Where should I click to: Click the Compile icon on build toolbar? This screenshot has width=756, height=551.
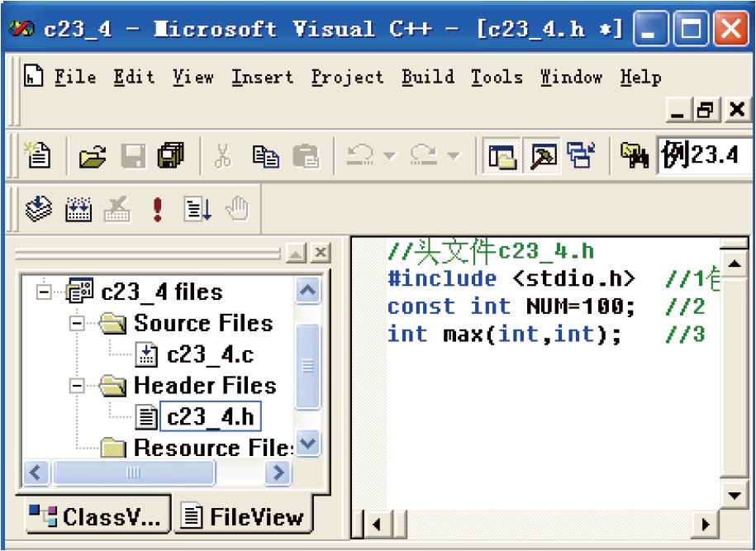point(39,209)
